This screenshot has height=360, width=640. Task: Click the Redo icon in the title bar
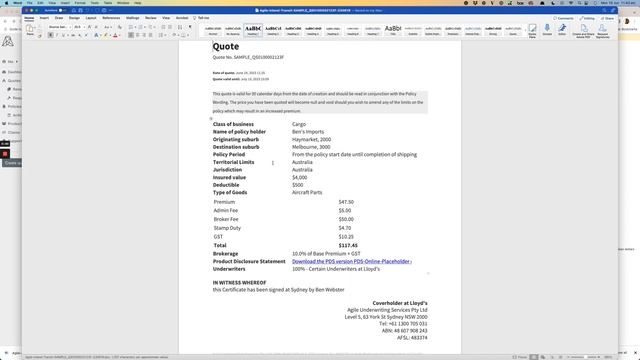pos(97,10)
